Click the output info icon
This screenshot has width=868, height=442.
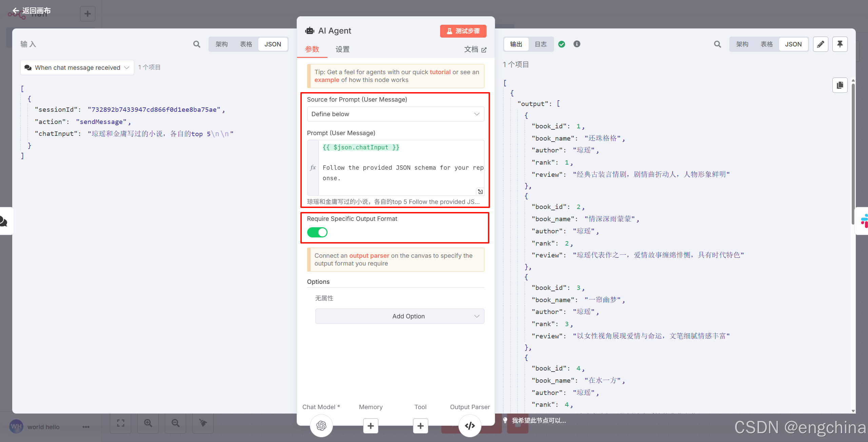click(x=577, y=44)
